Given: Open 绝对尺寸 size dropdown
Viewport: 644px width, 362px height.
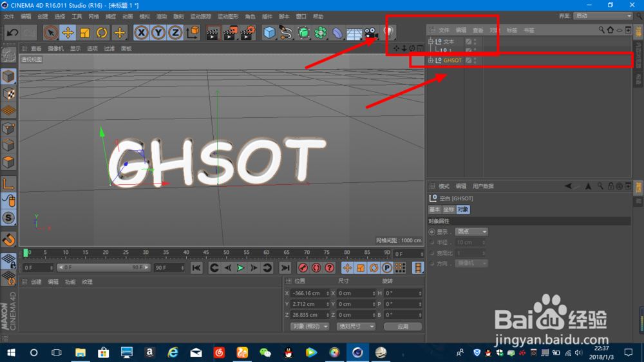Looking at the screenshot, I should tap(355, 327).
